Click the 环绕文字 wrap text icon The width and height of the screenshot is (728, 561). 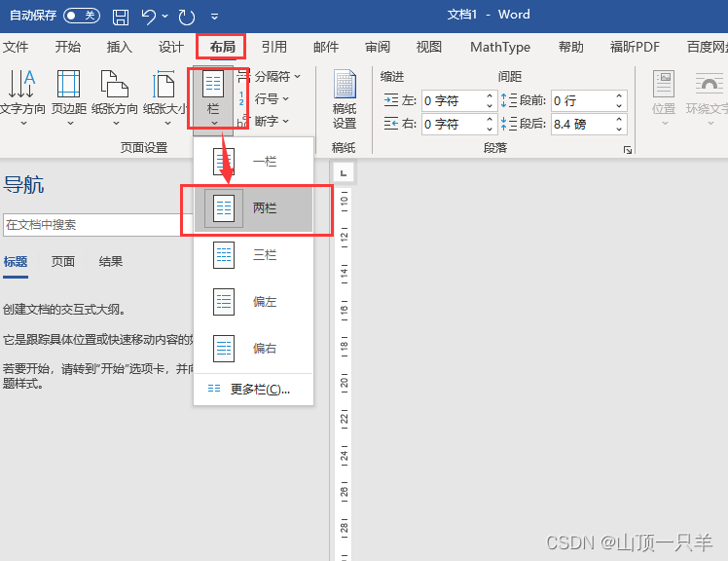click(709, 84)
